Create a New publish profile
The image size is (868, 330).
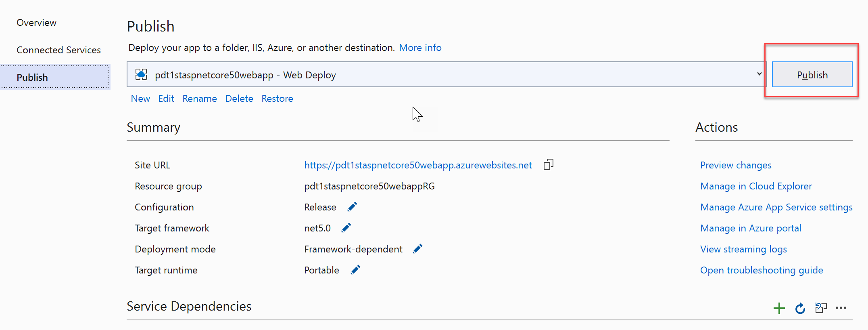point(140,99)
